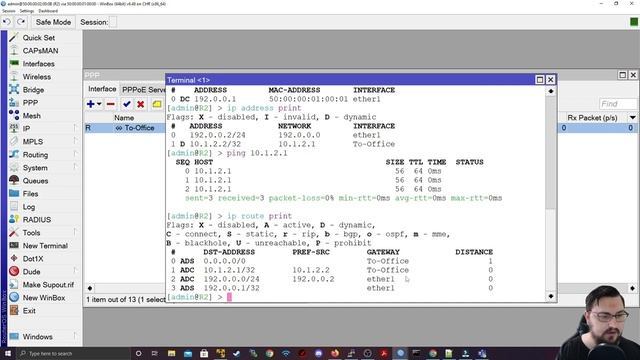Viewport: 640px width, 360px height.
Task: Open Firefox from the taskbar
Action: (x=335, y=353)
